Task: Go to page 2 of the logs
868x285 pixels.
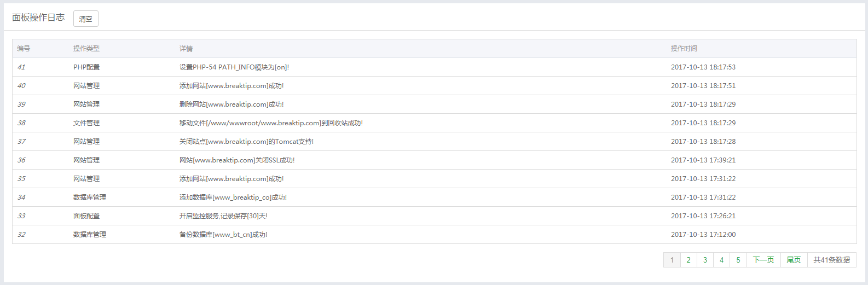Action: pyautogui.click(x=688, y=260)
